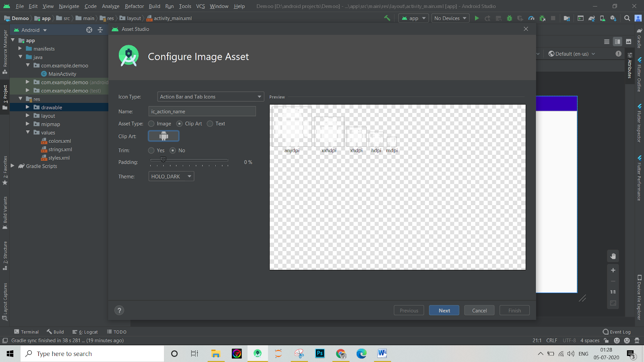Click the Clip Art Android robot picker
This screenshot has height=362, width=644.
point(163,136)
